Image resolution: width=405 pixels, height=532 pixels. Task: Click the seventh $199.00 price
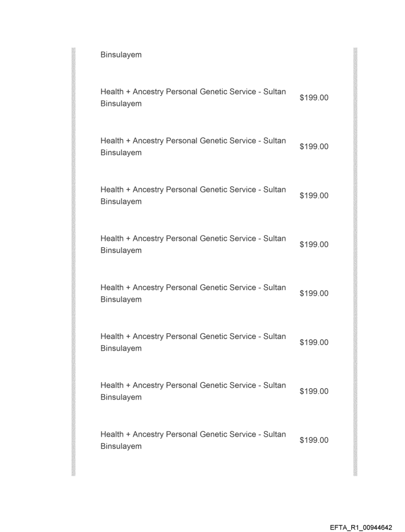314,392
